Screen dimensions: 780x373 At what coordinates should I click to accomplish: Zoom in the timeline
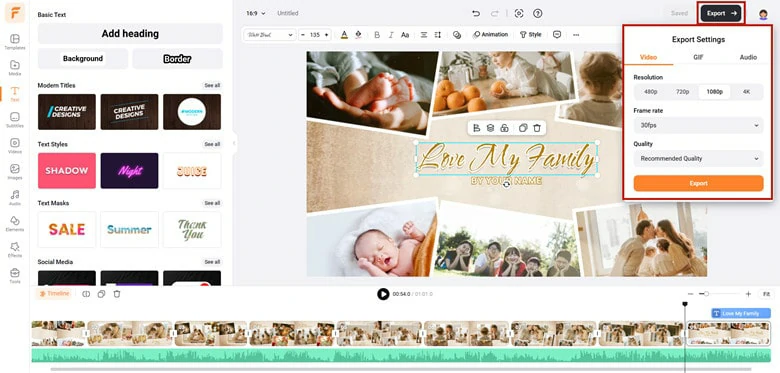point(748,294)
